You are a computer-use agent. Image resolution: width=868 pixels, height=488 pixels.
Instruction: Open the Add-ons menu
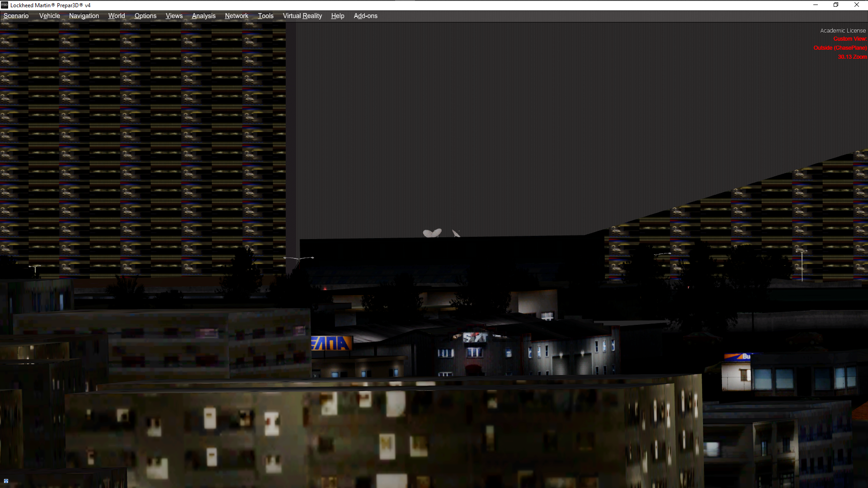point(365,16)
